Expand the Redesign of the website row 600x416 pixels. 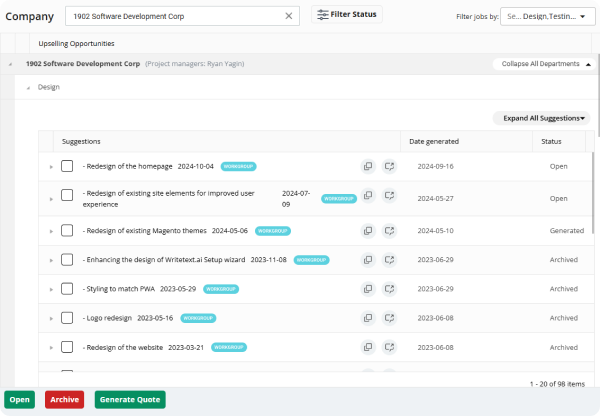pyautogui.click(x=51, y=347)
